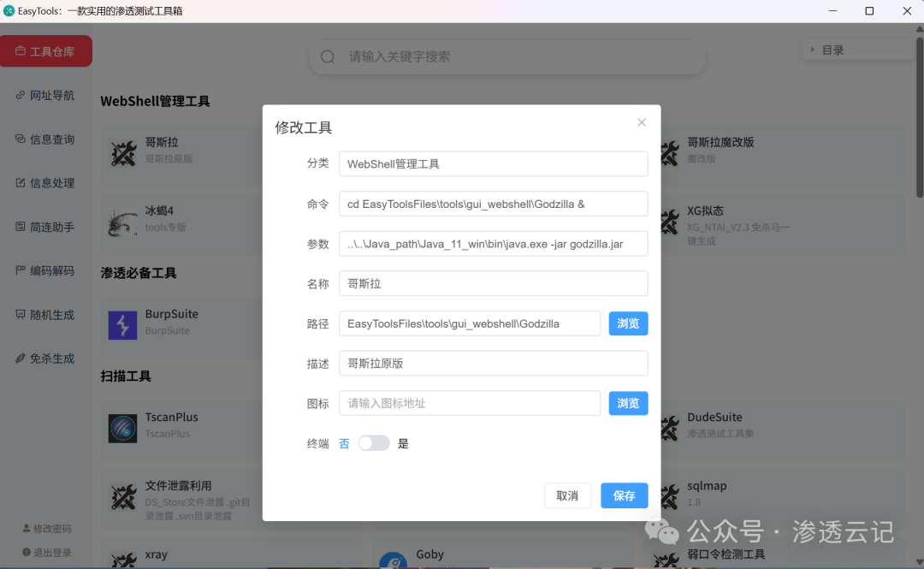
Task: Click the 网址导航 link icon
Action: pos(20,95)
